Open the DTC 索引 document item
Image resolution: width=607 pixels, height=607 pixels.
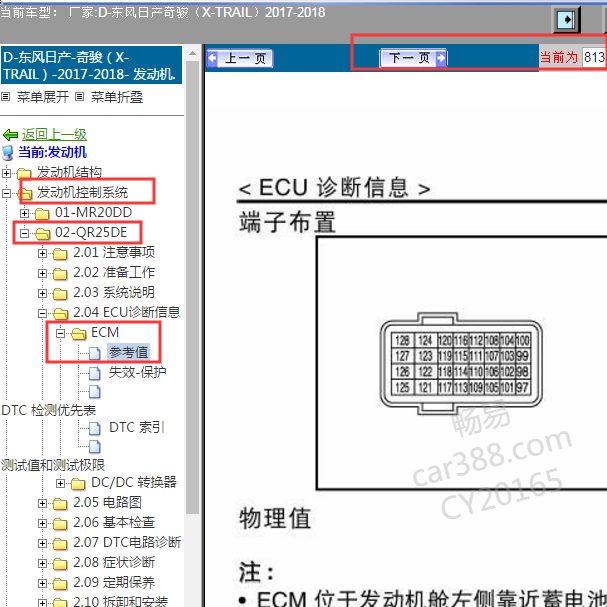coord(137,427)
